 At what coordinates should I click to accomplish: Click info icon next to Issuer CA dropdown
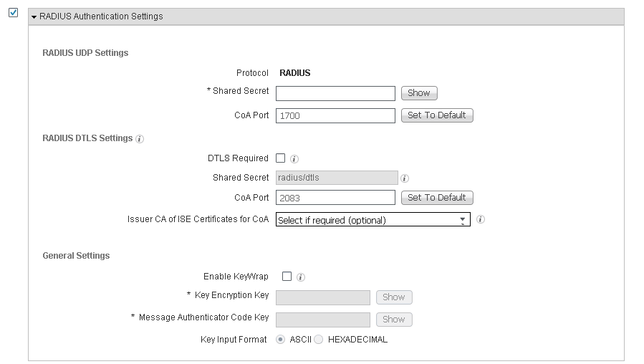click(x=481, y=220)
